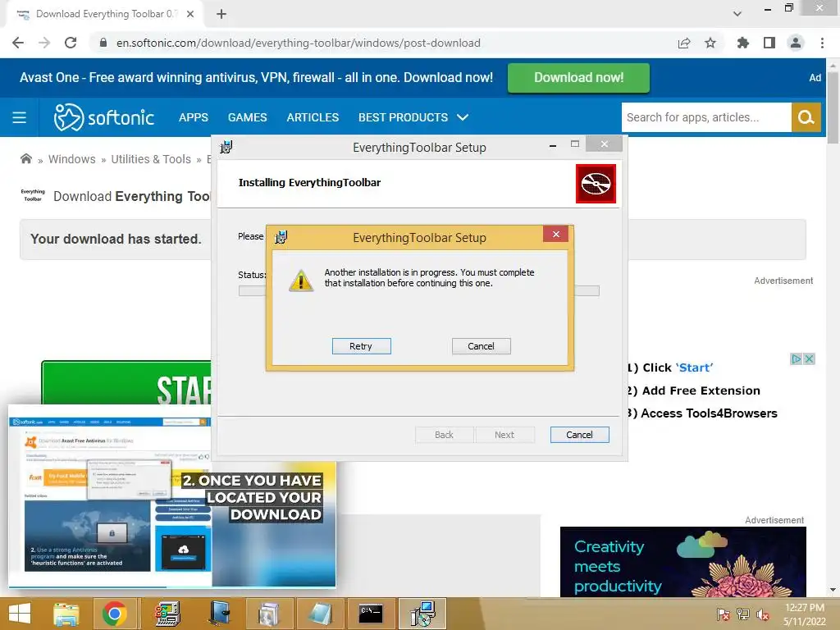This screenshot has height=630, width=840.
Task: Click the Everything Toolbar app logo
Action: (x=33, y=195)
